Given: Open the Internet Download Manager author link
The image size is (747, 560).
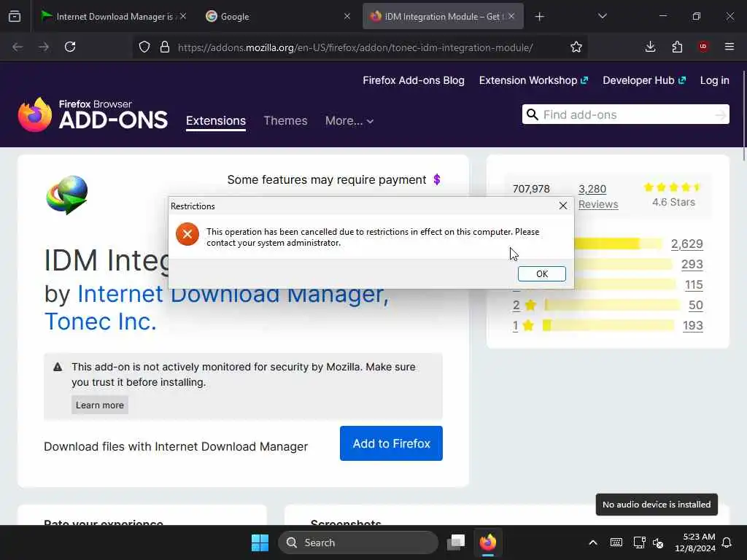Looking at the screenshot, I should [233, 294].
